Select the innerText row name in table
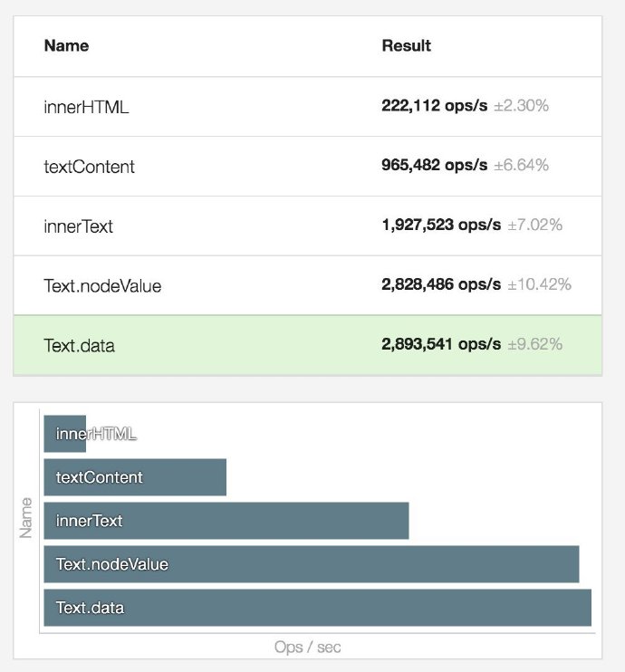This screenshot has height=672, width=625. 78,226
